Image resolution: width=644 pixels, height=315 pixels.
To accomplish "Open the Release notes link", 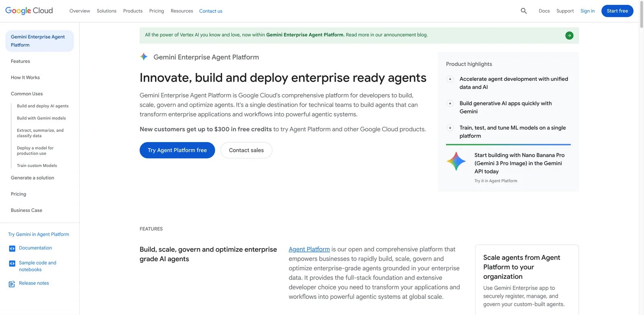I will (34, 283).
